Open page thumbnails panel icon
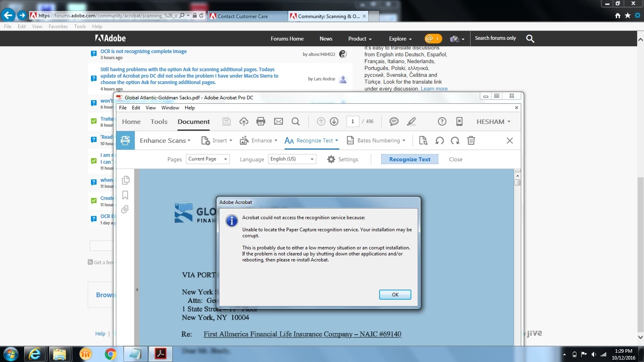 (126, 180)
